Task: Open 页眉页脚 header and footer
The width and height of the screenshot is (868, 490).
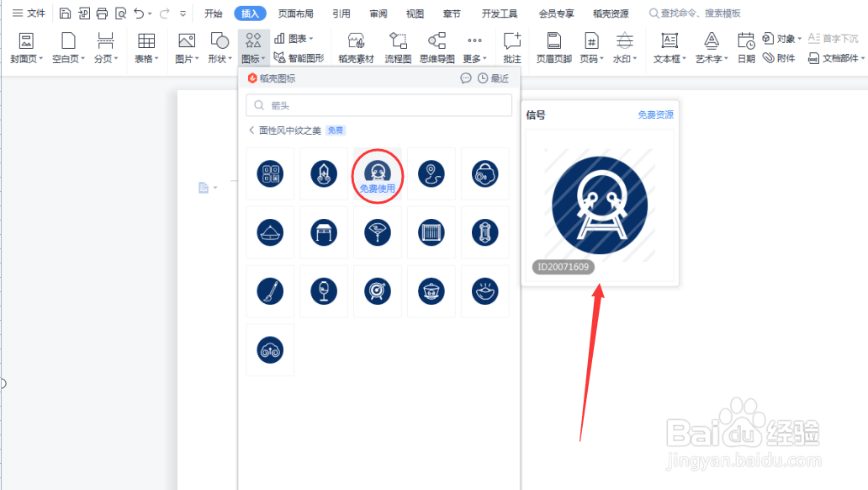Action: coord(553,48)
